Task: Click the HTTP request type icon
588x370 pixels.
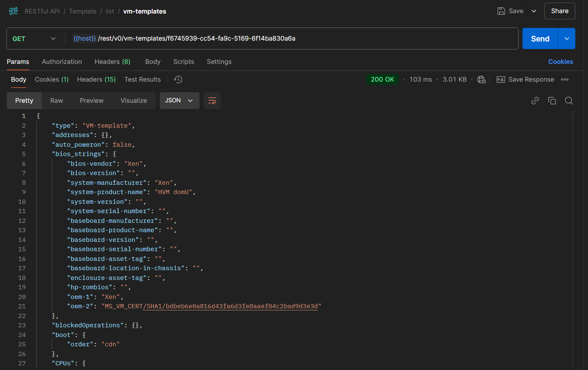Action: point(14,11)
